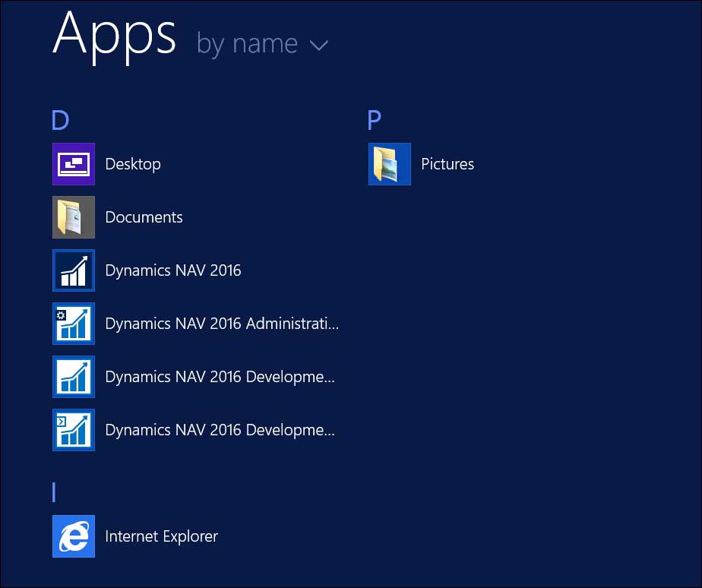Open the Documents folder icon
The image size is (702, 588).
[73, 217]
